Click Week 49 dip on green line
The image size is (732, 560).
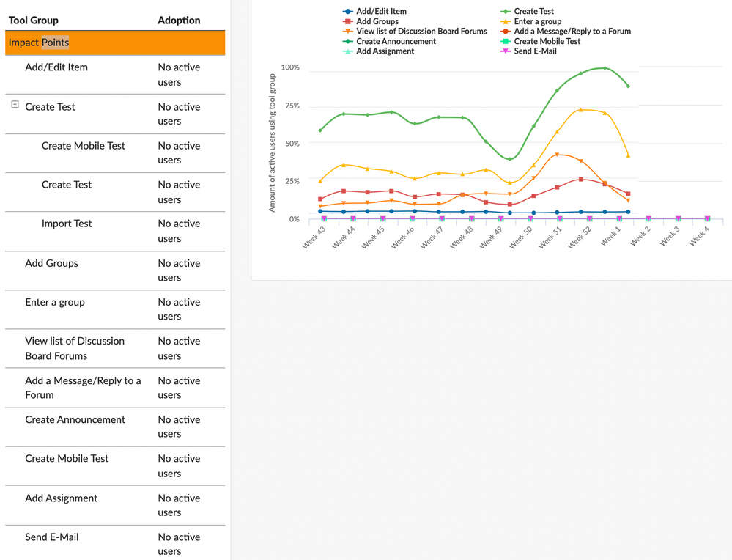pyautogui.click(x=510, y=159)
